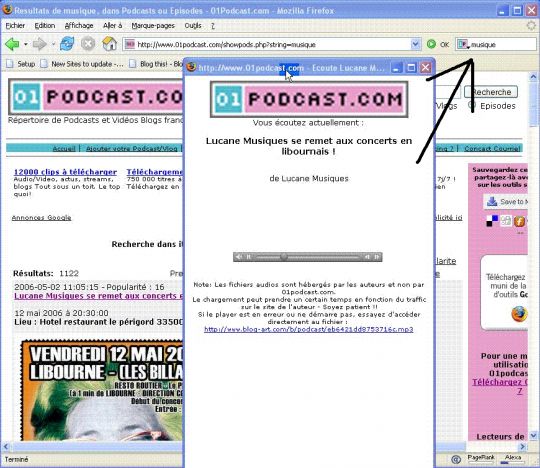Go back with the green Back arrow

coord(12,44)
